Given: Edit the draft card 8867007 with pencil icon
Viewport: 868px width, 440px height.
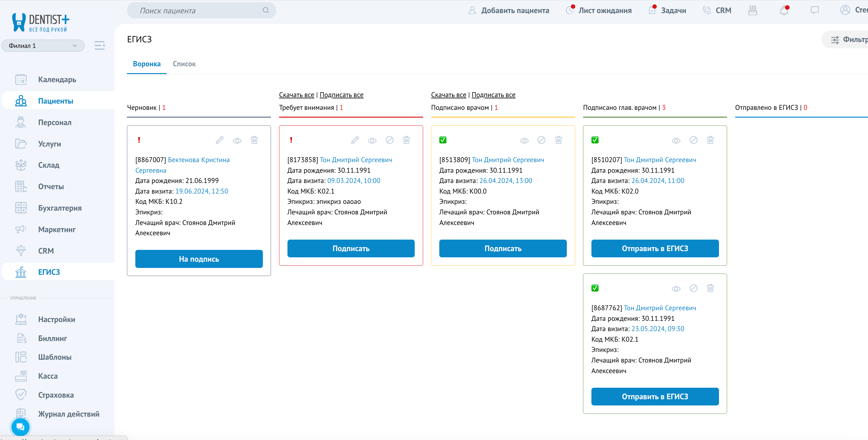Looking at the screenshot, I should tap(220, 140).
